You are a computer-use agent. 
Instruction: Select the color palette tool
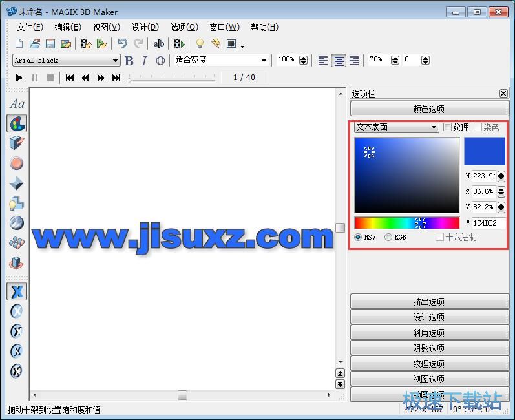(17, 123)
